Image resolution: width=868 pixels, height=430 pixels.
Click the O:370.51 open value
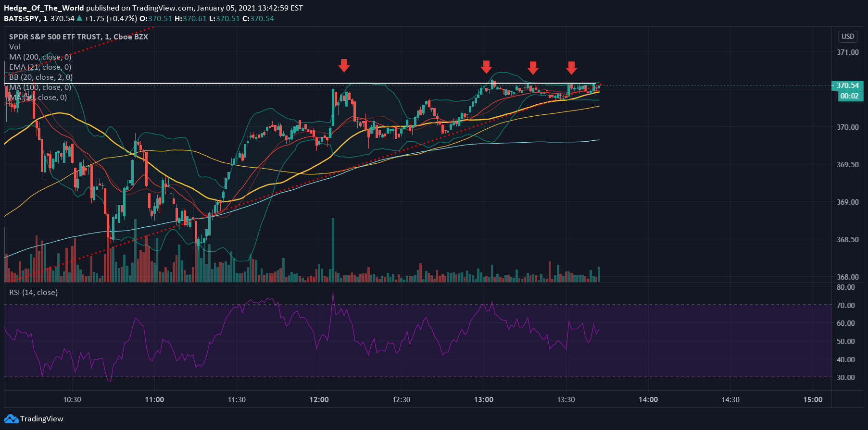pos(156,18)
